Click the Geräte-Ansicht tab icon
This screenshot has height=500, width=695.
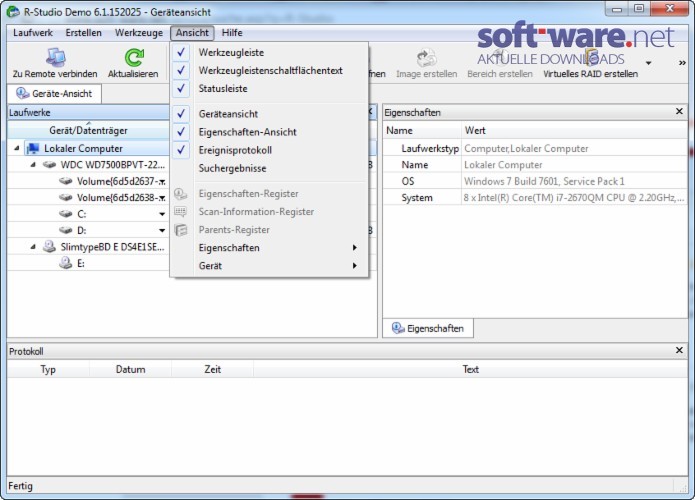click(23, 94)
